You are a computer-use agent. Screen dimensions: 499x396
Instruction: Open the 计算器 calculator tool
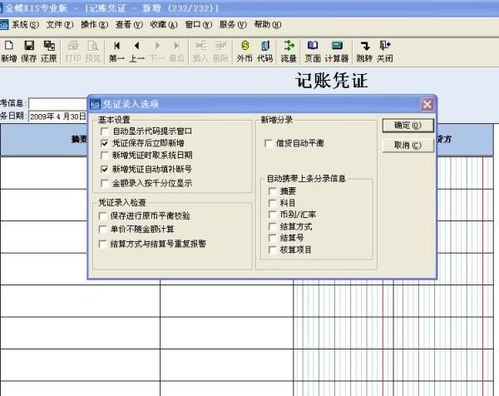[337, 51]
